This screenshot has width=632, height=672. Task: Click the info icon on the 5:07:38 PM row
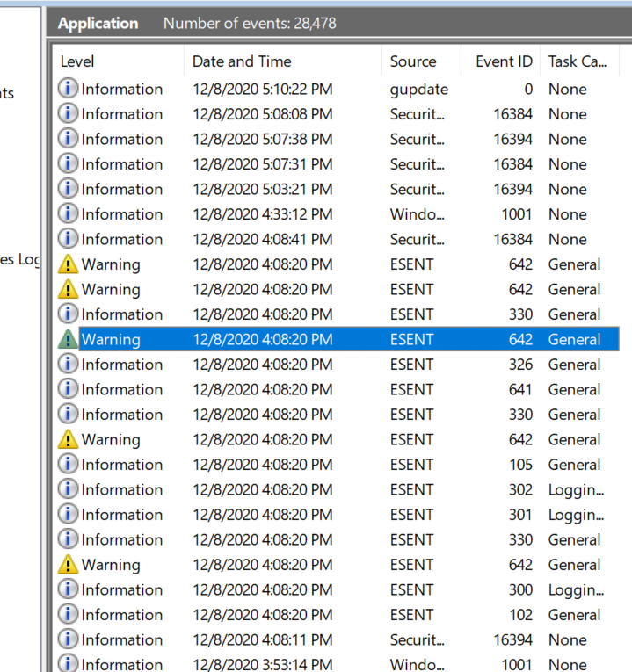(68, 139)
